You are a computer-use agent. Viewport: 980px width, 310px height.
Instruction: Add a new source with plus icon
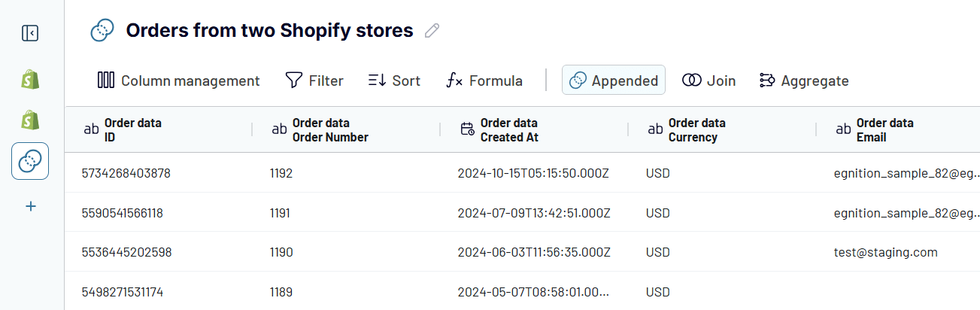[30, 206]
